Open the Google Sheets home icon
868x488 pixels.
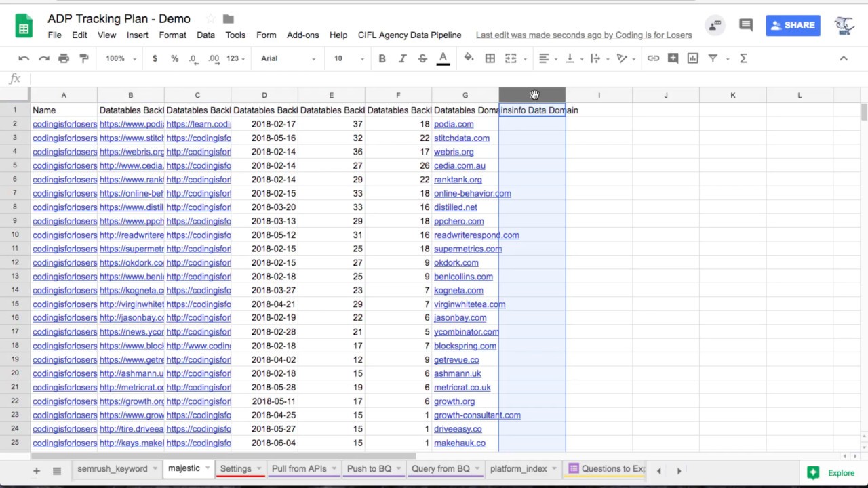pyautogui.click(x=24, y=27)
